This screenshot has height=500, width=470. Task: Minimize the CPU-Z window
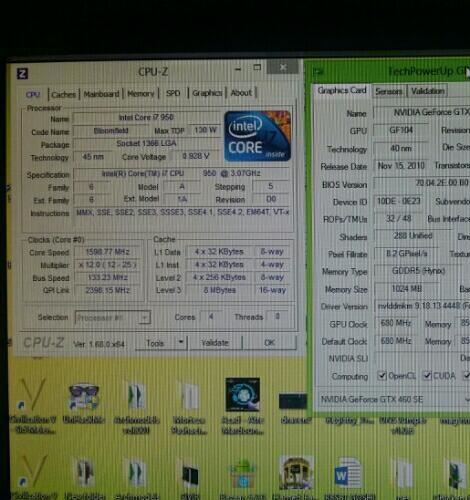coord(238,69)
